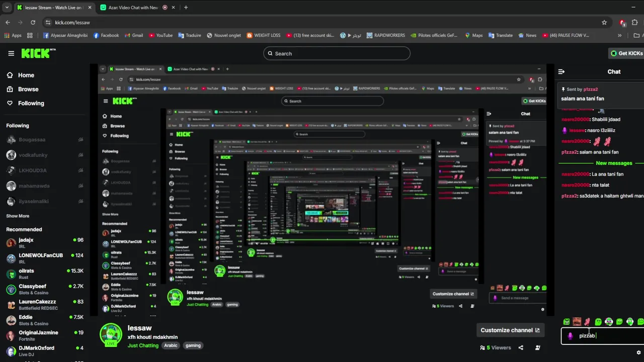Share the stream via the share icon
This screenshot has width=644, height=362.
click(521, 347)
